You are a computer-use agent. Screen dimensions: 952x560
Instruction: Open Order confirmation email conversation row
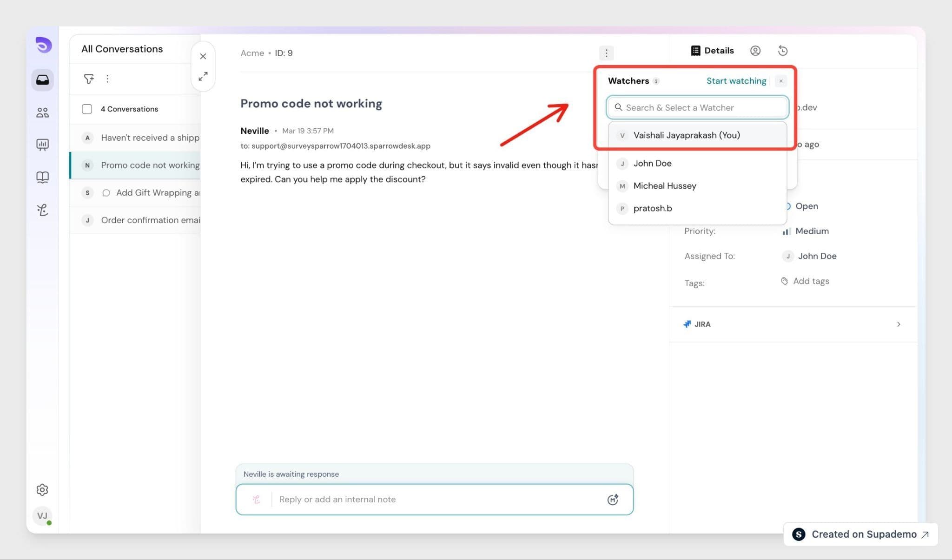[135, 220]
